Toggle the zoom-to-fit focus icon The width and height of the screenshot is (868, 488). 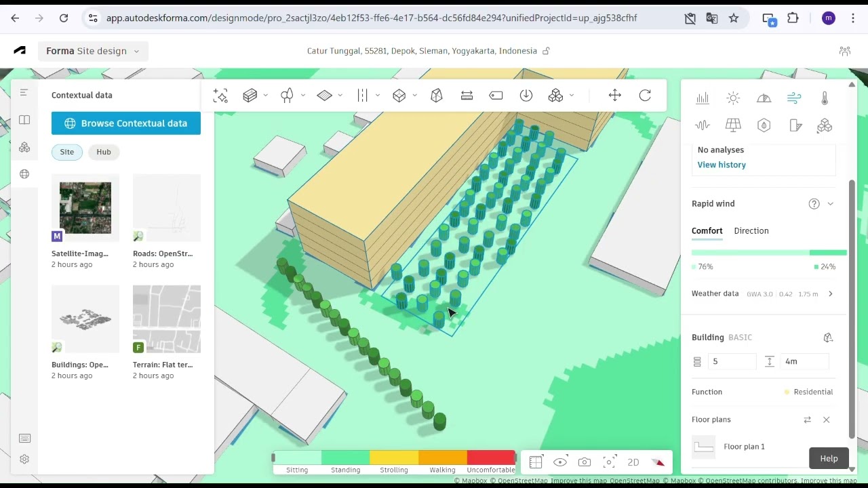click(609, 462)
